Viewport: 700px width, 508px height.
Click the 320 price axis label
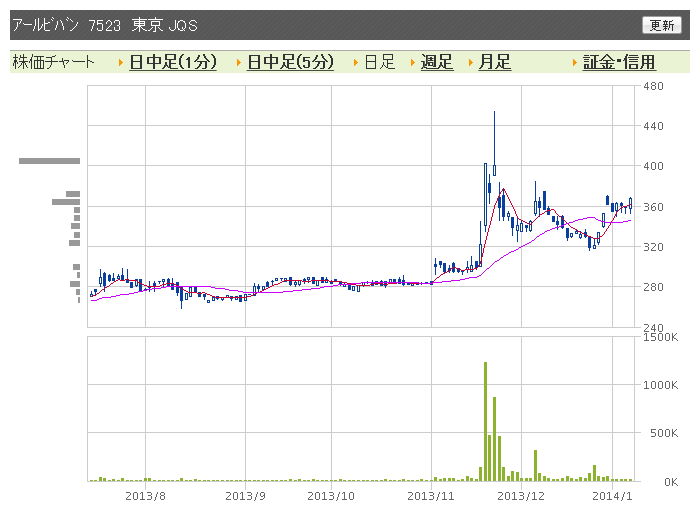(653, 247)
